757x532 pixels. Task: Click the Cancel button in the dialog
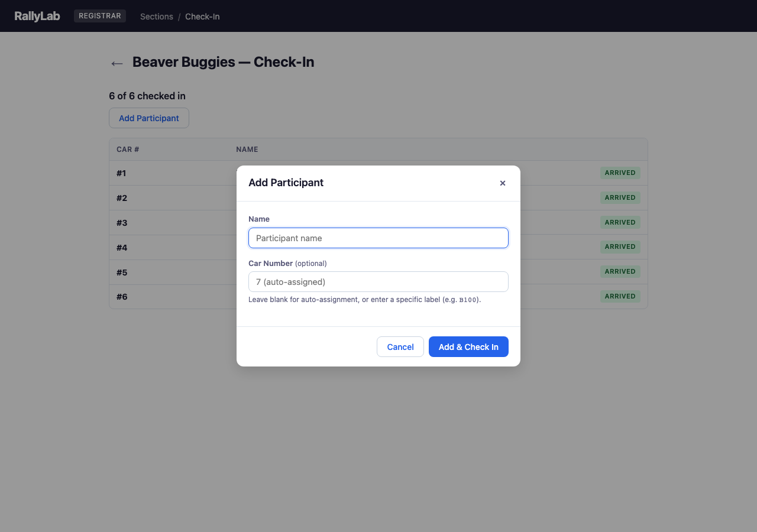(400, 347)
